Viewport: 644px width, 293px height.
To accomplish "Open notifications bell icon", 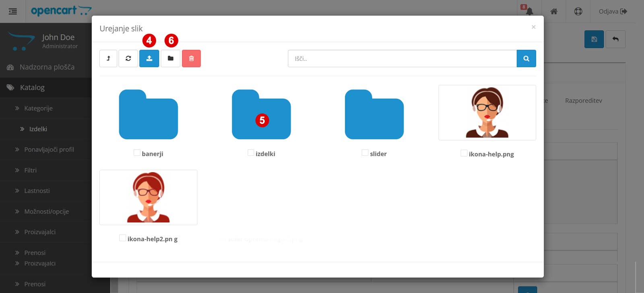I will 529,11.
